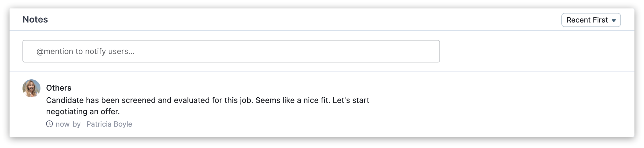Image resolution: width=644 pixels, height=148 pixels.
Task: Click the word "Boyle" in the author name
Action: pyautogui.click(x=123, y=124)
